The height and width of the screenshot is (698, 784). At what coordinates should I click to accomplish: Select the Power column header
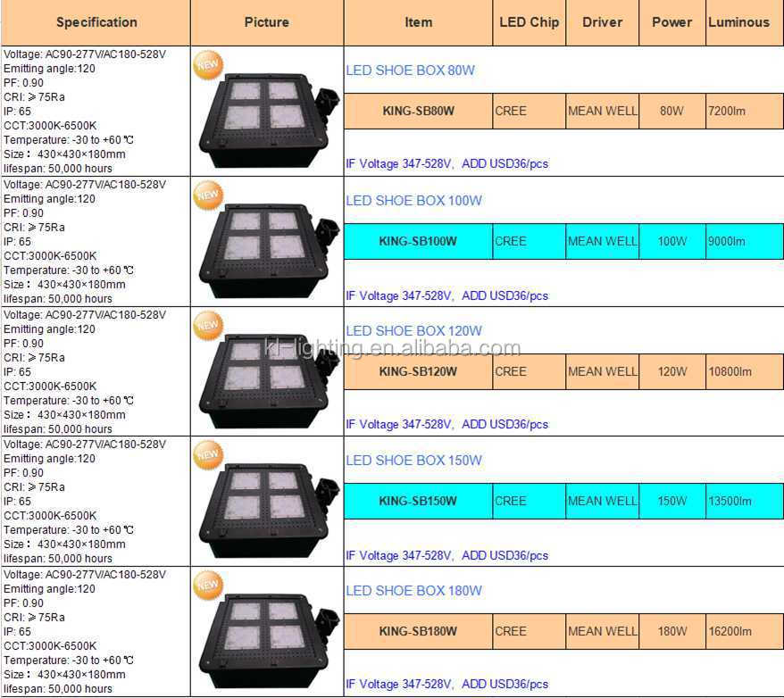point(672,22)
